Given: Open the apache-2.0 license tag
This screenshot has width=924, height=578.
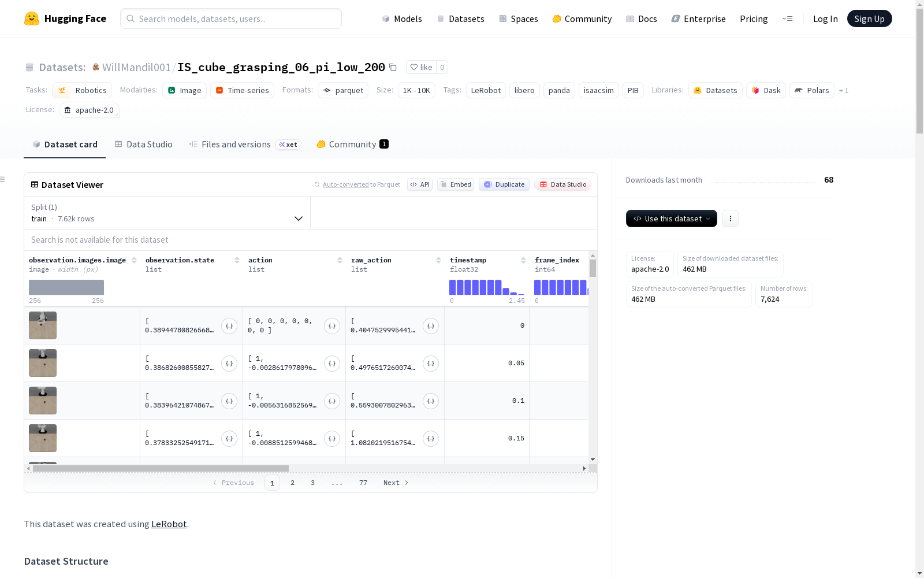Looking at the screenshot, I should 89,110.
